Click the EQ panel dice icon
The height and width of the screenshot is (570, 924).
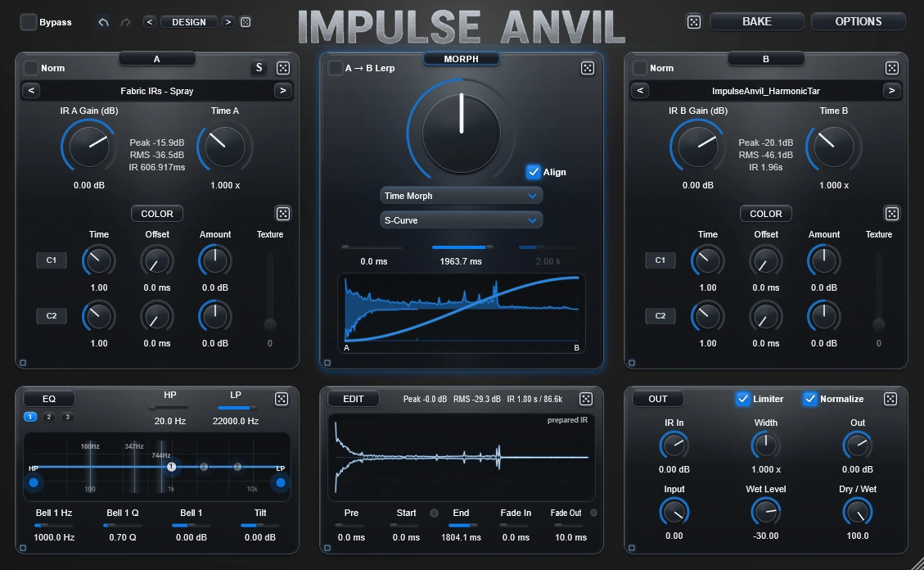point(282,399)
